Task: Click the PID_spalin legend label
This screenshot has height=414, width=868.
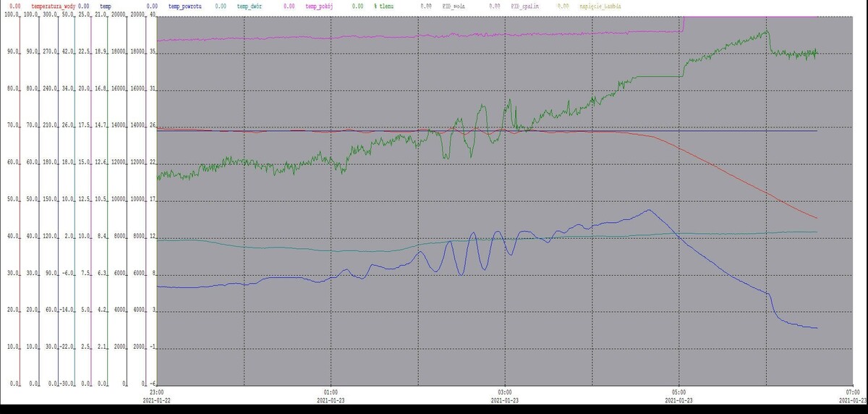Action: pyautogui.click(x=525, y=6)
